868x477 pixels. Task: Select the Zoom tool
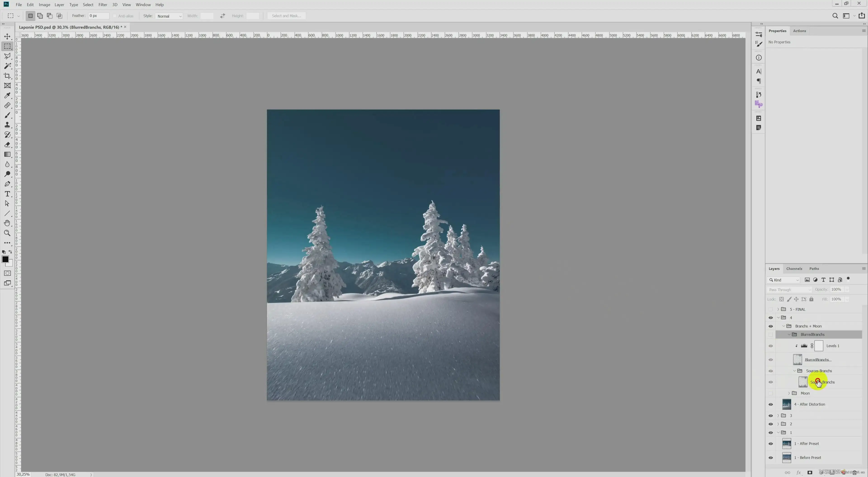(7, 233)
